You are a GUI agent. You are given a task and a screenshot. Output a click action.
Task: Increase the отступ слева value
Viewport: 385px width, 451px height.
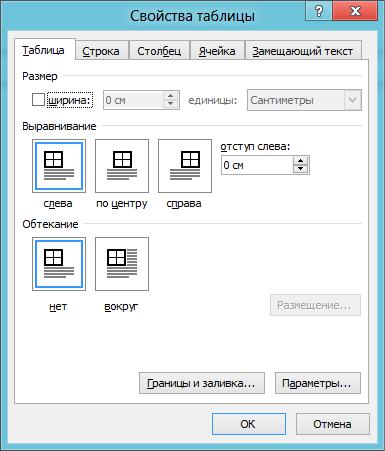300,161
